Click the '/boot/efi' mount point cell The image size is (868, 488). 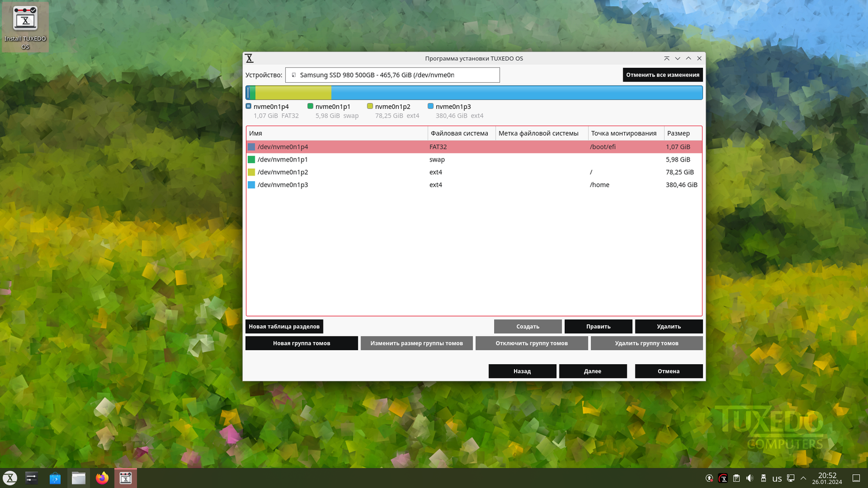point(602,147)
